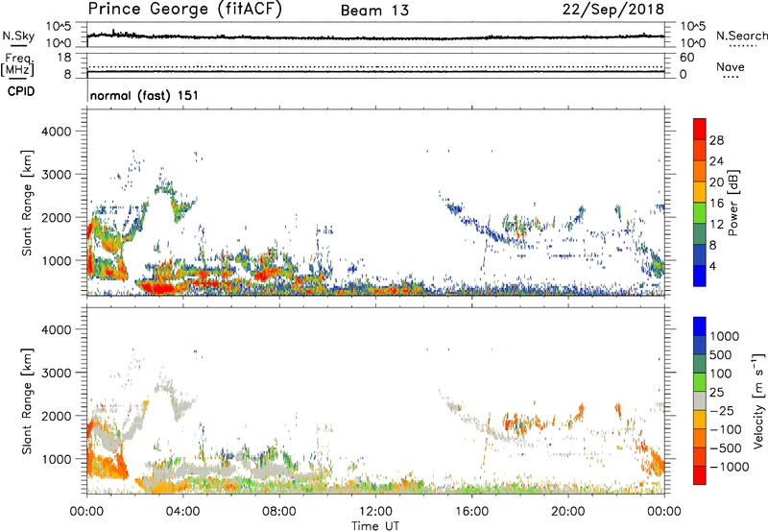Click the "3000" tick on the power panel
This screenshot has width=768, height=532.
coord(57,175)
